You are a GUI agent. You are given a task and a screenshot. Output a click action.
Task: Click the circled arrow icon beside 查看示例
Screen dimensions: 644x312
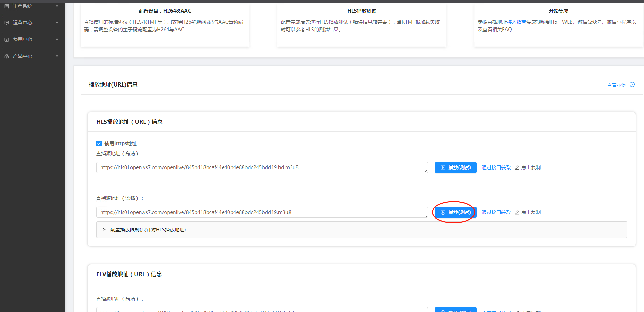[x=632, y=84]
